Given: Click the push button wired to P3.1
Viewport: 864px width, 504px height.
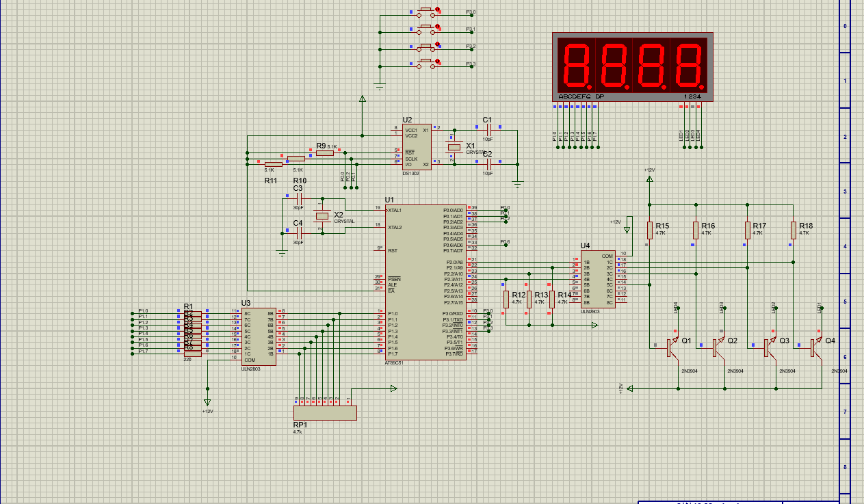Looking at the screenshot, I should pos(426,29).
